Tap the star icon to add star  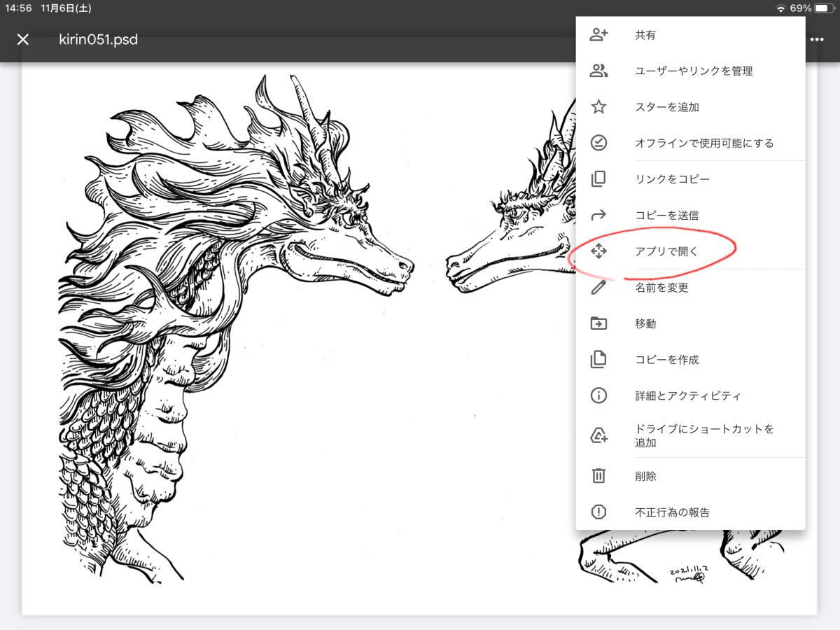tap(598, 107)
